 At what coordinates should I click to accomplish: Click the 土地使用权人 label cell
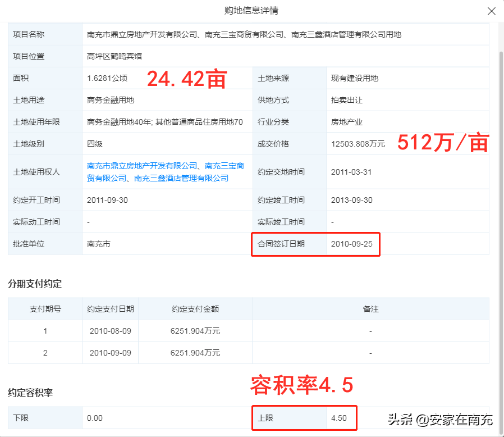pos(45,172)
